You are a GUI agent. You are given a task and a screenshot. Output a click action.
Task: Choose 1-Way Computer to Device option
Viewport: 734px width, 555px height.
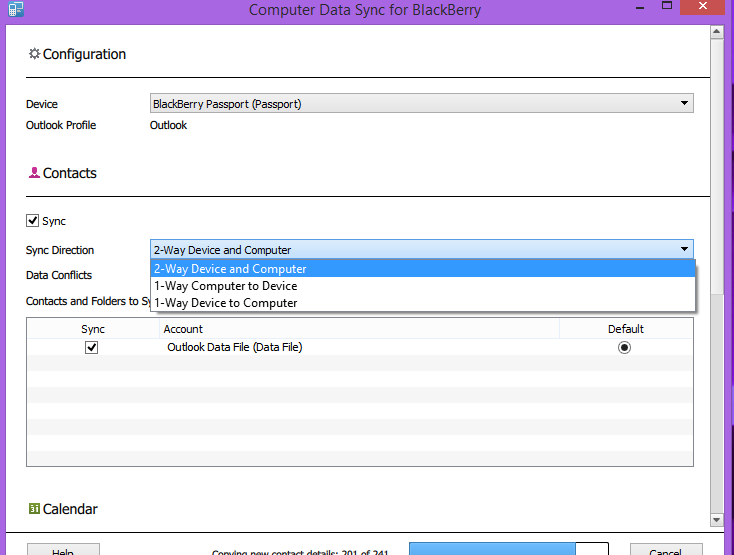pyautogui.click(x=423, y=285)
